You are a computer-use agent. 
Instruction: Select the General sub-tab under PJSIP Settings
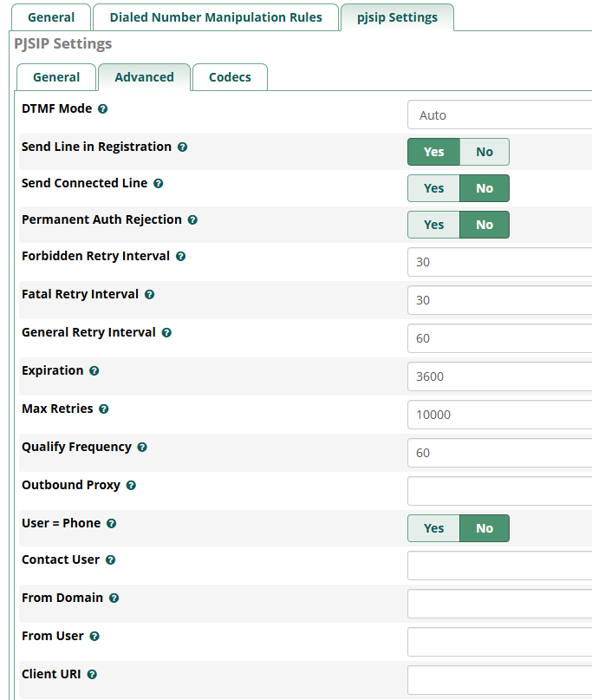(x=56, y=77)
